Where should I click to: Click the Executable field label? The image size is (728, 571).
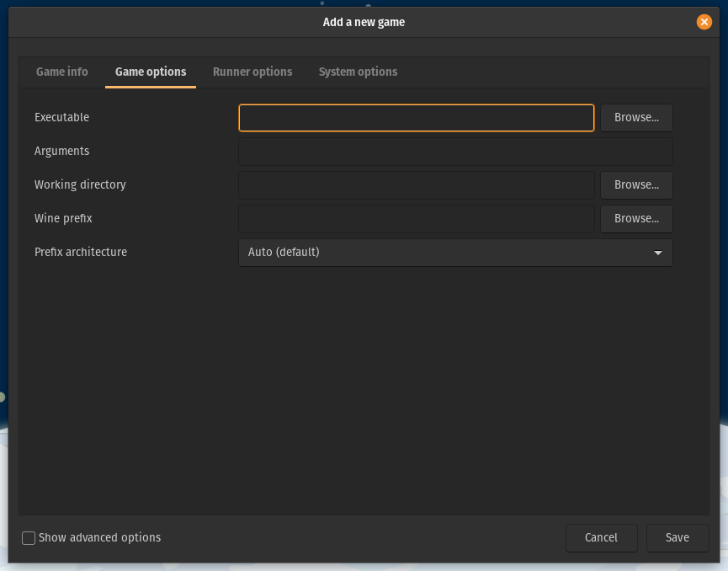61,117
